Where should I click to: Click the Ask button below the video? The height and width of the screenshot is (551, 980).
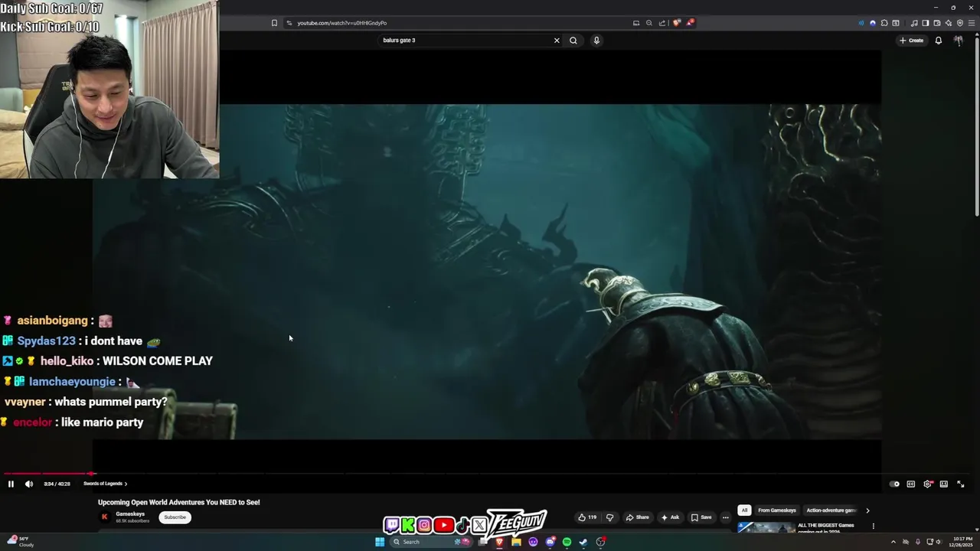point(670,517)
